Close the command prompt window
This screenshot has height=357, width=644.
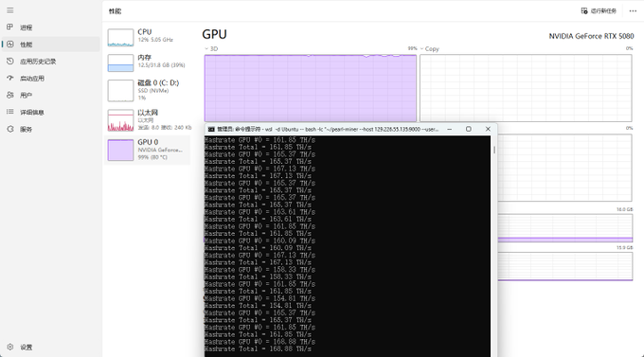coord(488,129)
